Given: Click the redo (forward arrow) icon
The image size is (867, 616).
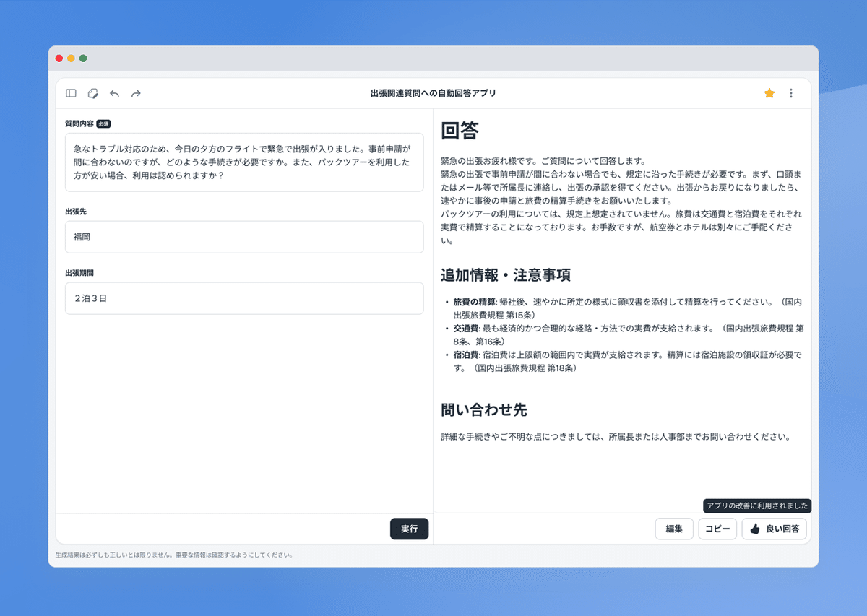Looking at the screenshot, I should tap(136, 93).
